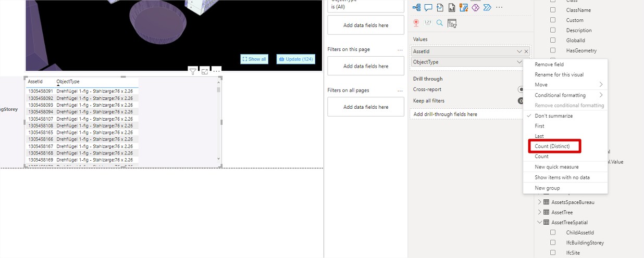Open focus mode for the table visual
This screenshot has width=644, height=258.
pyautogui.click(x=205, y=72)
